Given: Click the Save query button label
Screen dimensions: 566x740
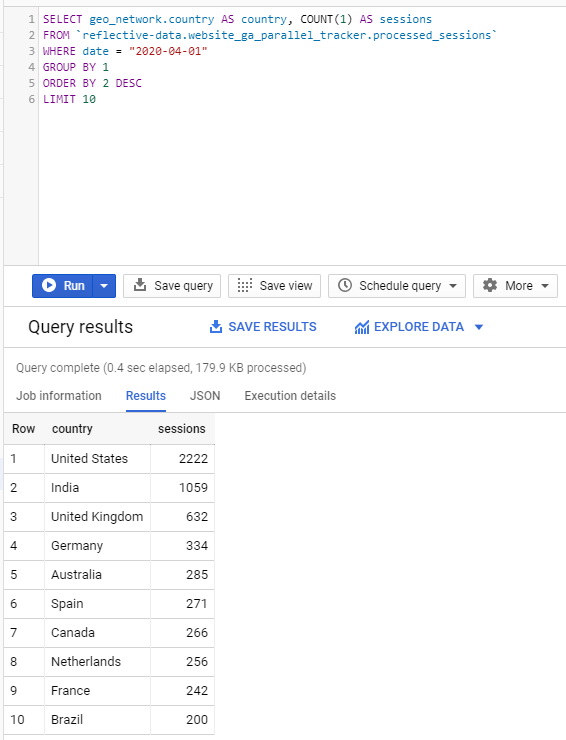Looking at the screenshot, I should coord(184,286).
